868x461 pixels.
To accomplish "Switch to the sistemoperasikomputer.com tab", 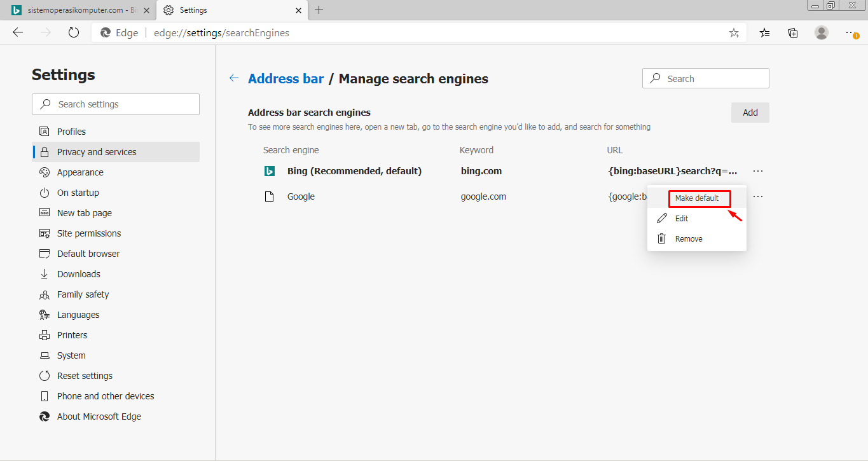I will (78, 10).
